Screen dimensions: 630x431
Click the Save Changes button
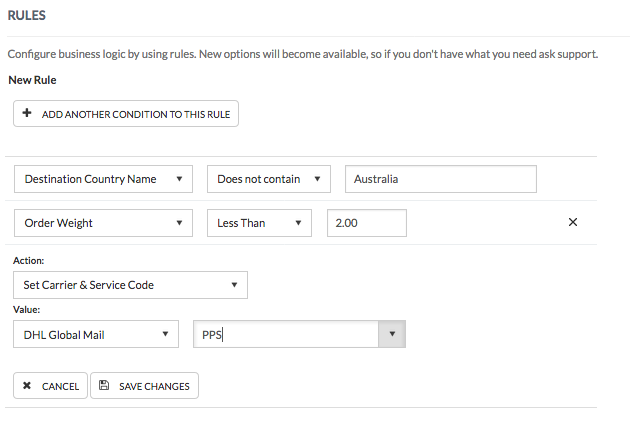tap(144, 386)
